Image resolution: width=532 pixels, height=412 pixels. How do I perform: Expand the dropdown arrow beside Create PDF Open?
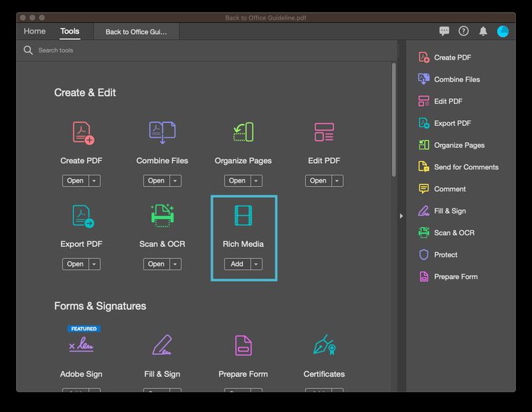94,180
